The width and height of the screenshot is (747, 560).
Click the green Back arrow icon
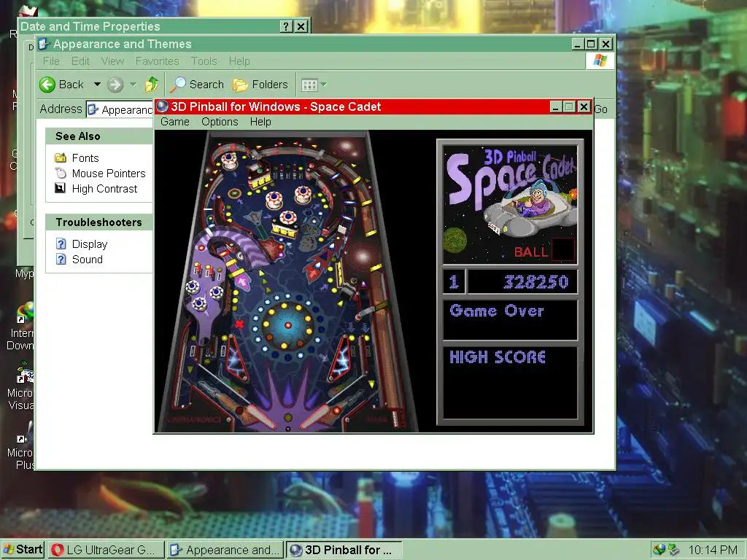(x=47, y=85)
